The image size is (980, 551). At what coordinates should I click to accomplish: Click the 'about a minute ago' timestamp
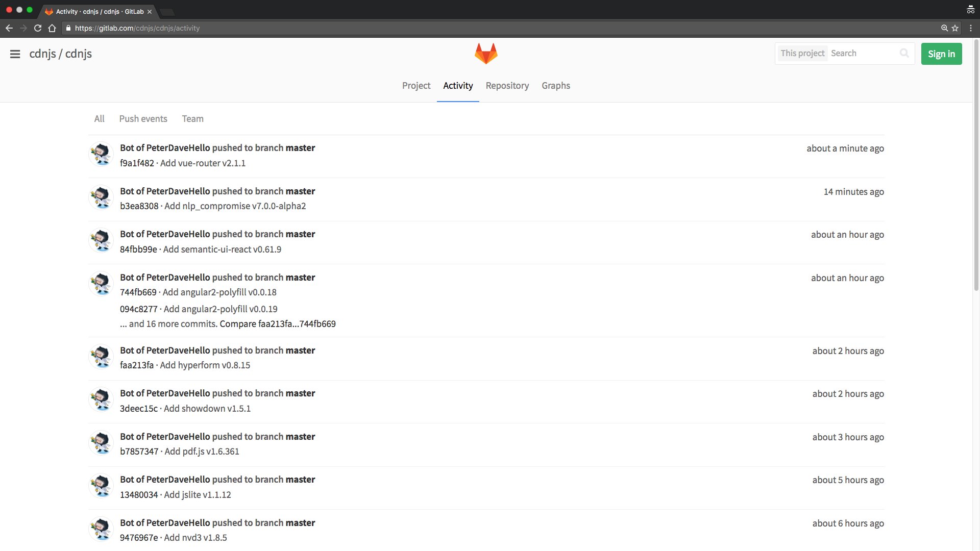coord(845,148)
